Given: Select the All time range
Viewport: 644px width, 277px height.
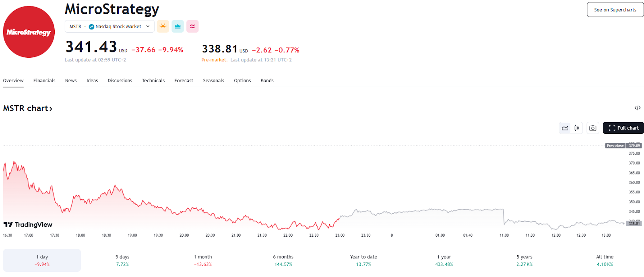Looking at the screenshot, I should pos(605,260).
